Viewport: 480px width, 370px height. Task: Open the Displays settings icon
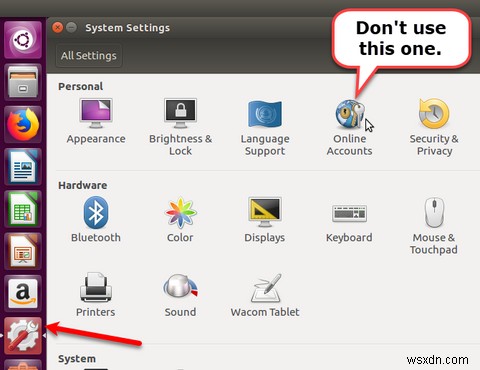tap(265, 212)
